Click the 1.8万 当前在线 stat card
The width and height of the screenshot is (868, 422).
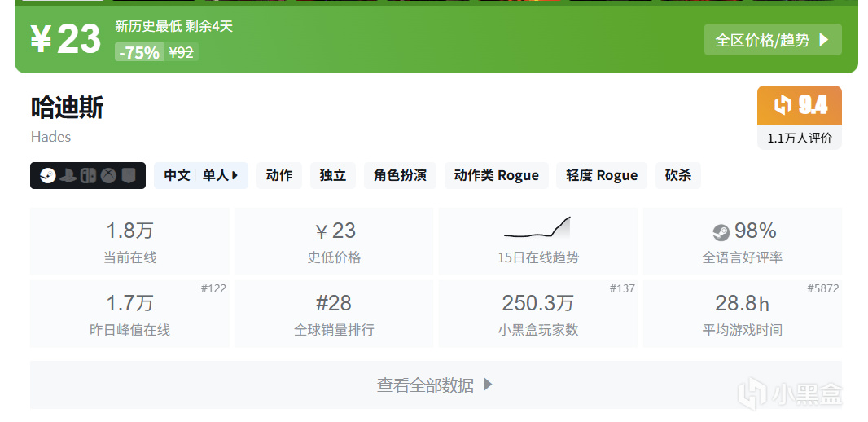click(x=129, y=241)
